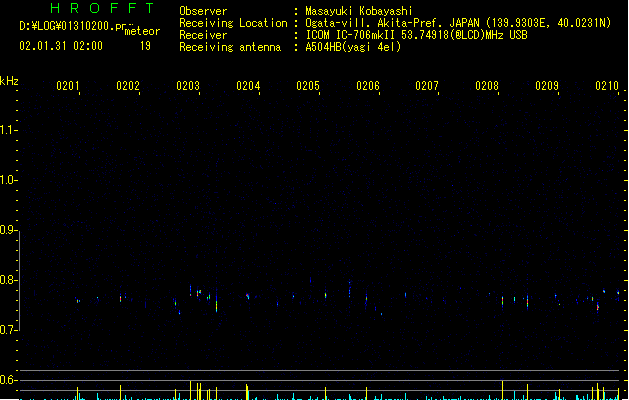Click time marker 0201

(x=68, y=86)
